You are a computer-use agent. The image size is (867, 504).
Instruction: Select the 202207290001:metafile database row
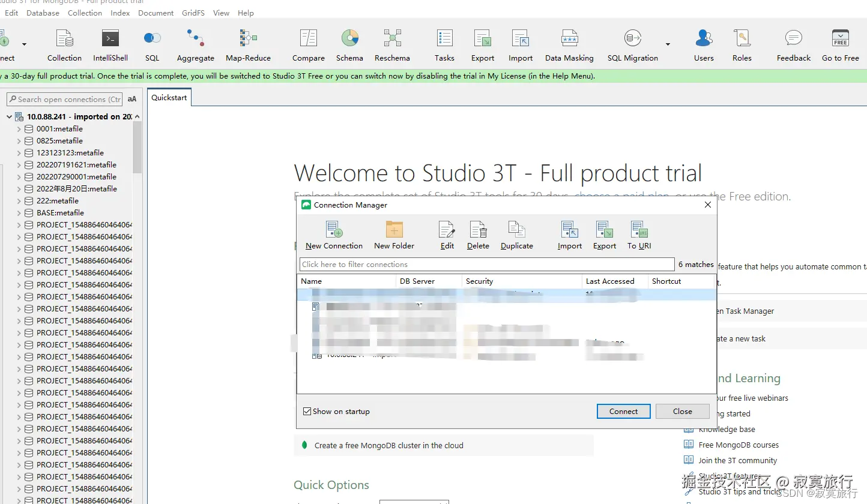point(76,177)
